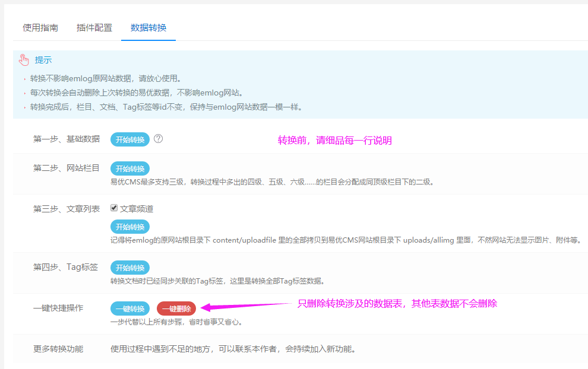Click the 提示 heading text
588x369 pixels.
tap(43, 60)
